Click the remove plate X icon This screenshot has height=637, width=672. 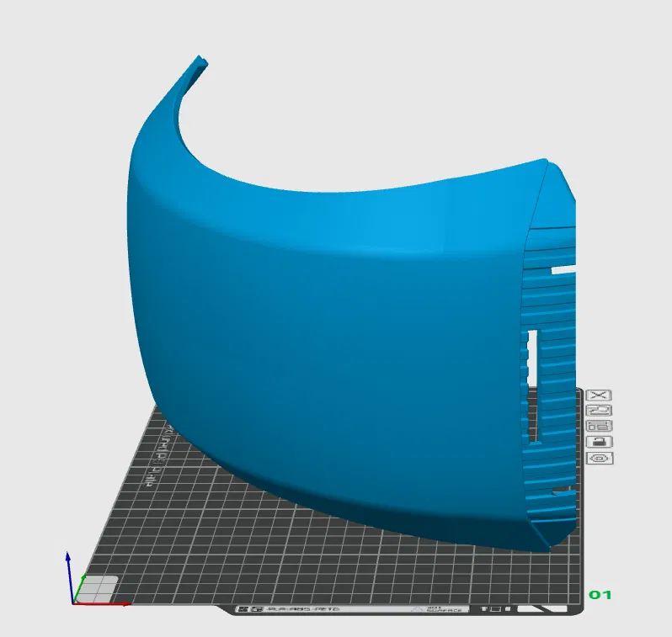click(599, 395)
